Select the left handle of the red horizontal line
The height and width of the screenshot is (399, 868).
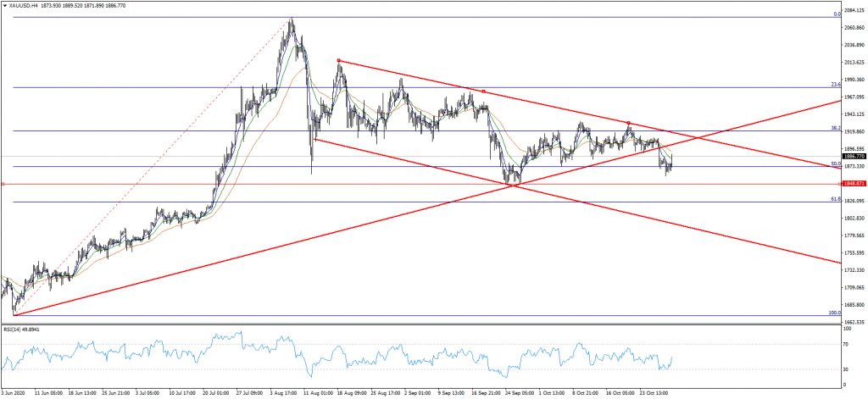(x=3, y=184)
